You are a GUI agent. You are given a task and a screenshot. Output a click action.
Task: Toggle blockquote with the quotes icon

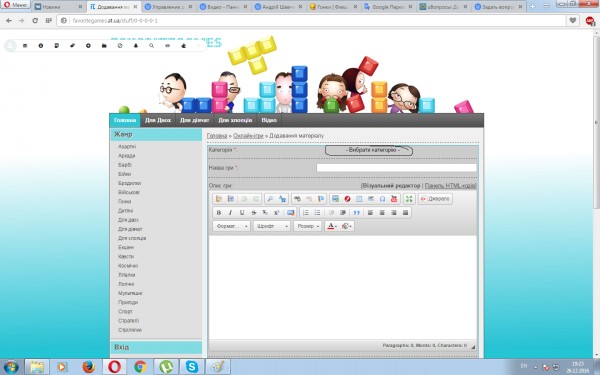click(357, 212)
